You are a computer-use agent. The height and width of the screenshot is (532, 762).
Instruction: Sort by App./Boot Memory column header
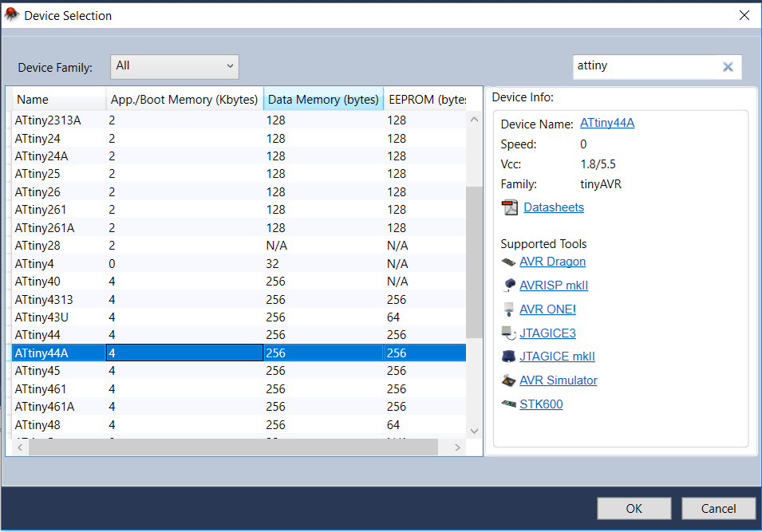(x=184, y=99)
